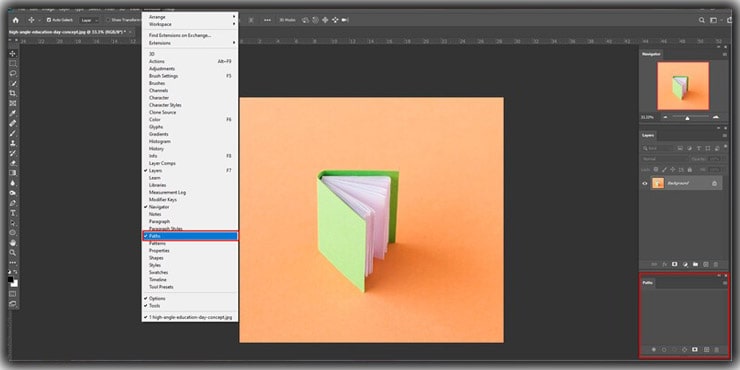Click the Layers search kind field
Screen dimensions: 740x370
coord(659,148)
